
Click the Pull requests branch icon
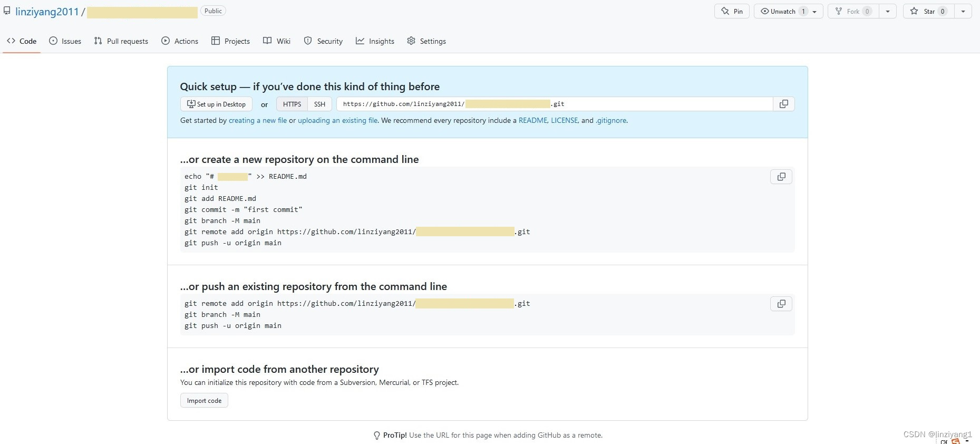[98, 41]
